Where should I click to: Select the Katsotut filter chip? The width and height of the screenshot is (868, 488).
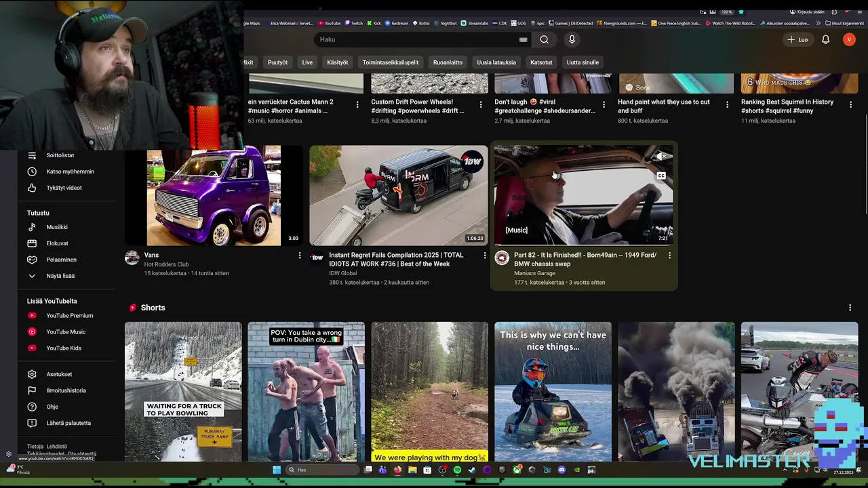541,62
